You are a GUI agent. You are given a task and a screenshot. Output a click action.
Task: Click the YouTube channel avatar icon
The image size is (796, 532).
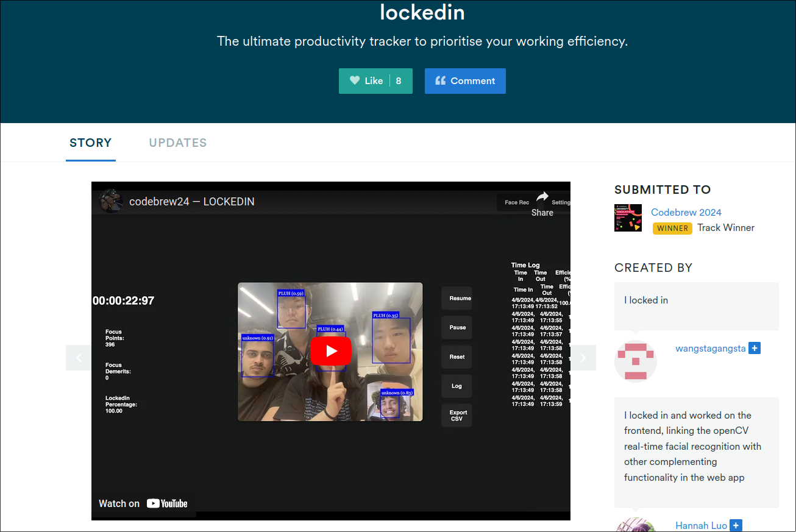112,201
